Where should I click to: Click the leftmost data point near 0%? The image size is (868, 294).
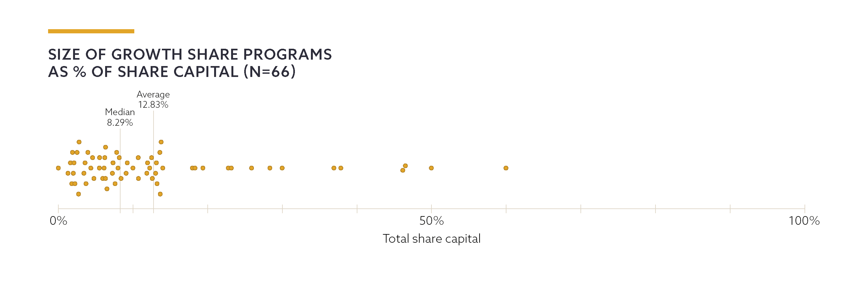[x=58, y=168]
